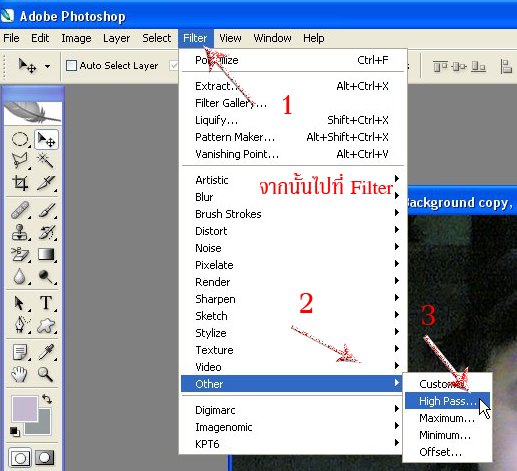Choose High Pass from Other submenu

point(447,401)
